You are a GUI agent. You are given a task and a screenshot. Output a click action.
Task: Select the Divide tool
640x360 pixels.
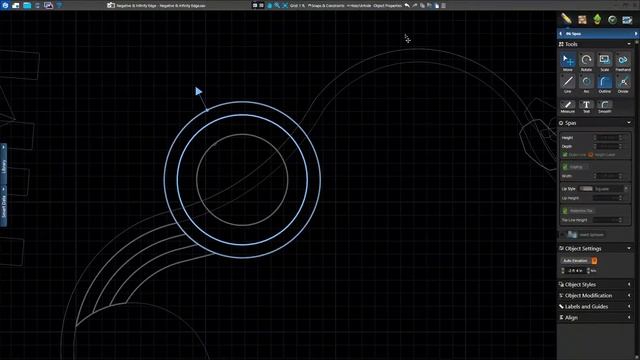(x=623, y=84)
